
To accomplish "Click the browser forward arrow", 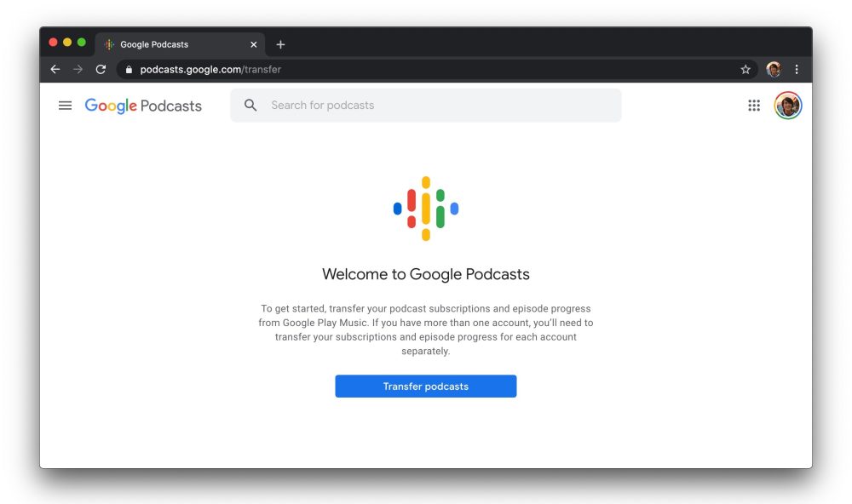I will tap(78, 70).
